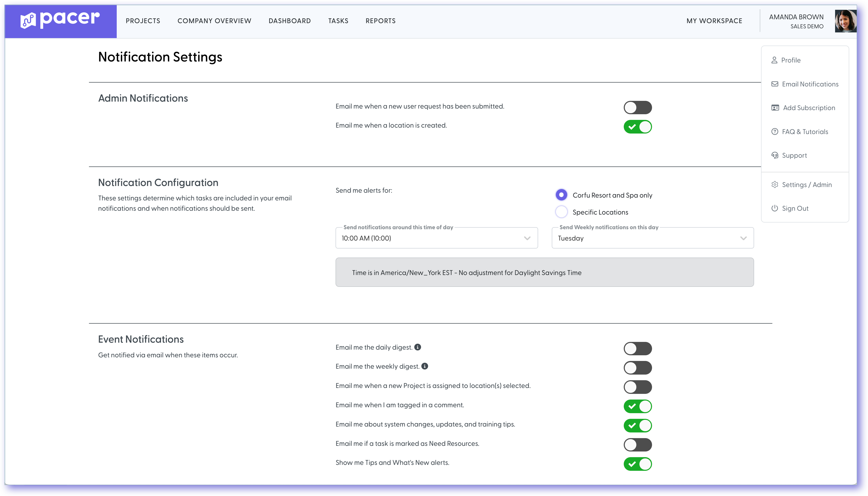The height and width of the screenshot is (496, 868).
Task: Enable new user request email toggle
Action: click(x=638, y=108)
